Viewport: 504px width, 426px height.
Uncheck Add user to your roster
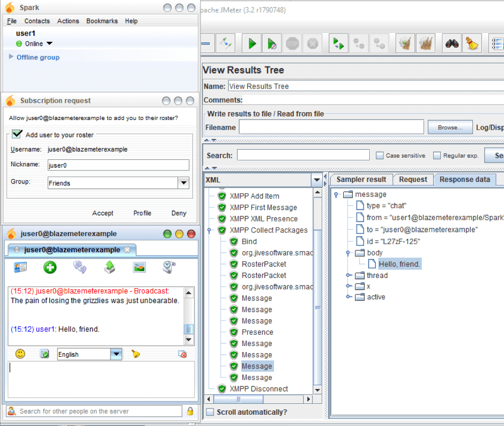click(x=17, y=134)
